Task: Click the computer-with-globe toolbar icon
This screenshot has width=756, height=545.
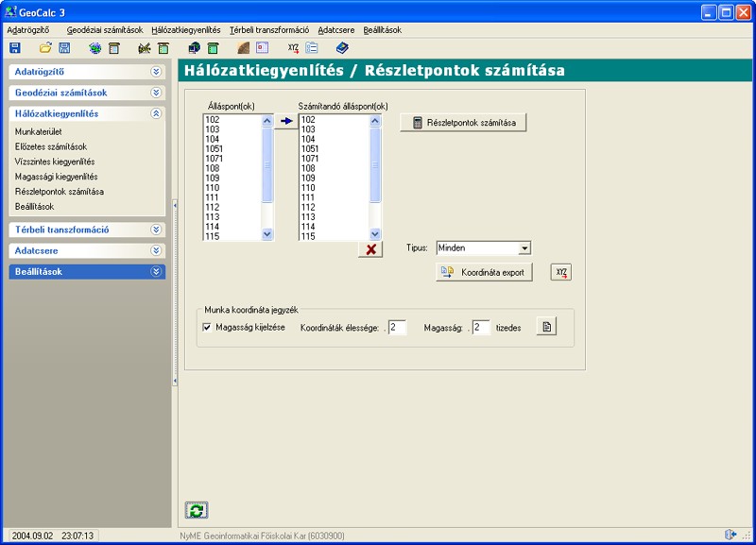Action: (194, 48)
